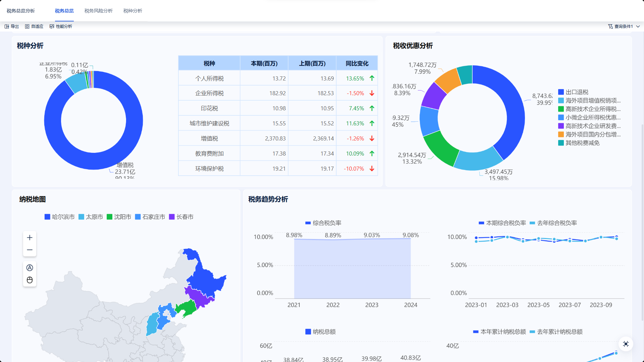Click the floating focus icon at bottom right
Screen dimensions: 644x362
pyautogui.click(x=626, y=344)
